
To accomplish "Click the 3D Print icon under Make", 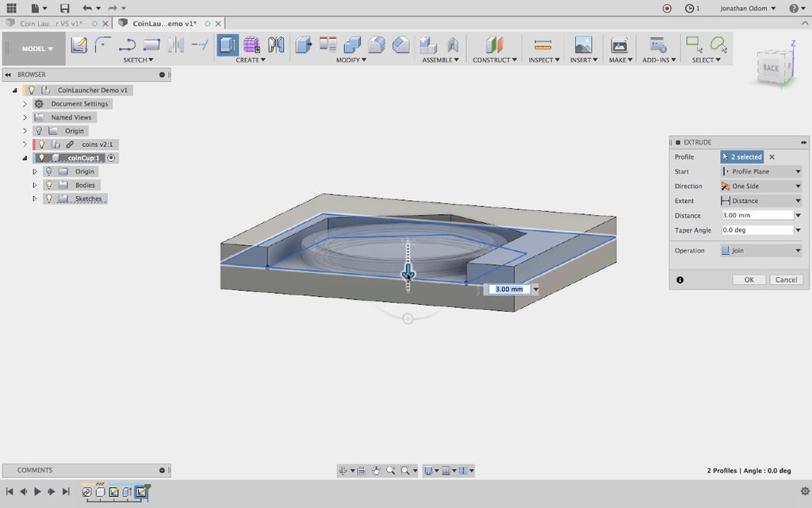I will pos(619,45).
